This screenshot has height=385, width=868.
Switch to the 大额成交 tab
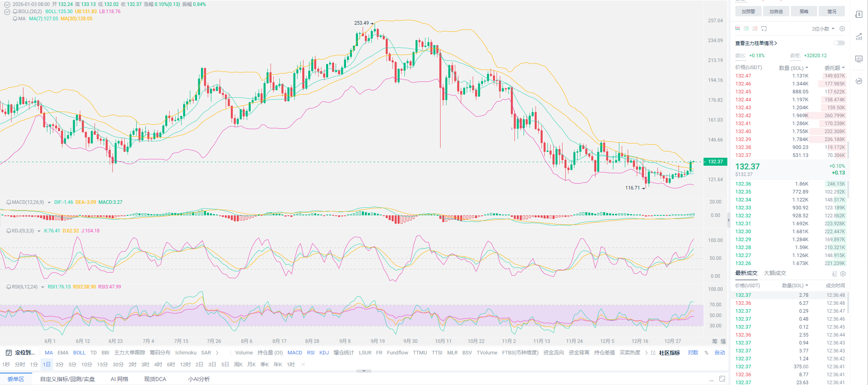(775, 273)
